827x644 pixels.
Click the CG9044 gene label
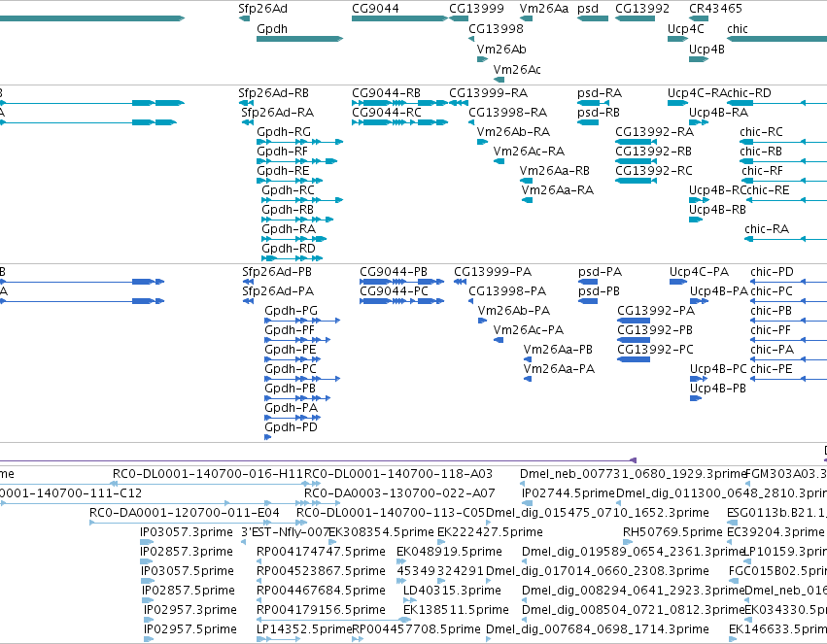coord(375,9)
